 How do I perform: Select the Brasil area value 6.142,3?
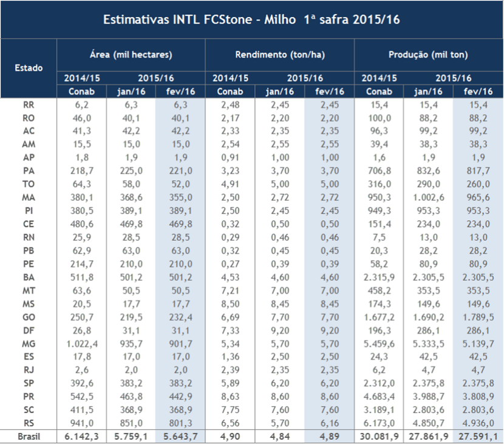point(82,436)
